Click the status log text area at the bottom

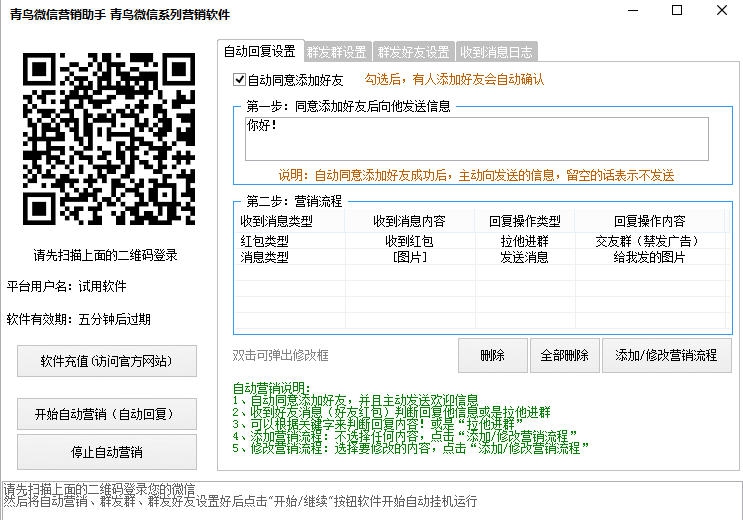click(x=372, y=500)
